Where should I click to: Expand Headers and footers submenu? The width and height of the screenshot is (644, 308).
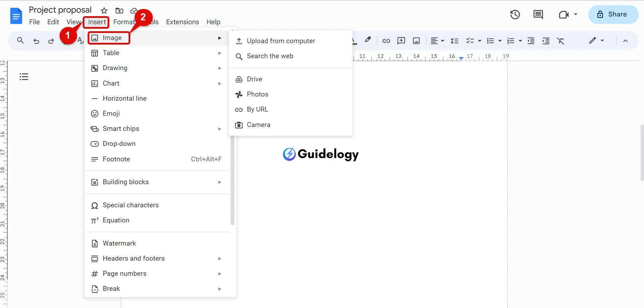click(157, 259)
